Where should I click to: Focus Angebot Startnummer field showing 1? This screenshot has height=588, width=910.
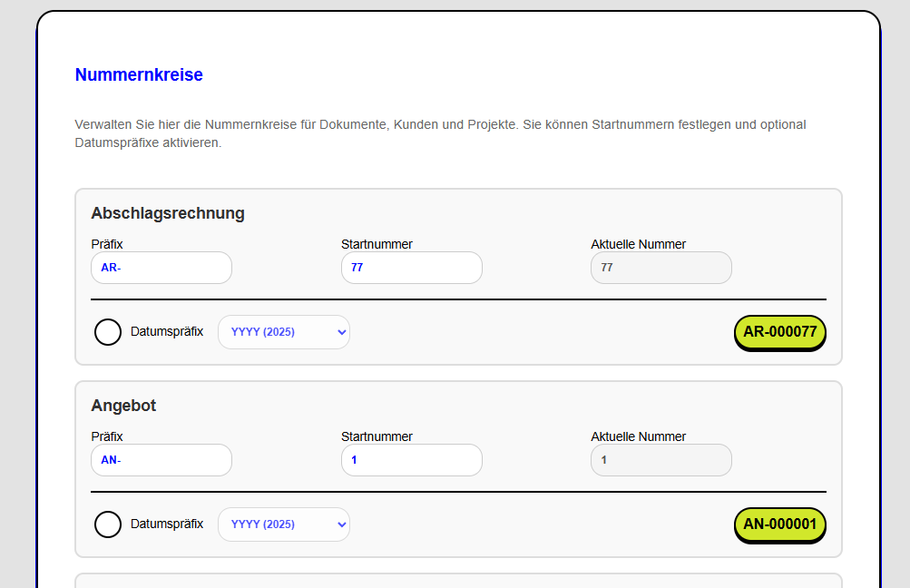(x=411, y=460)
